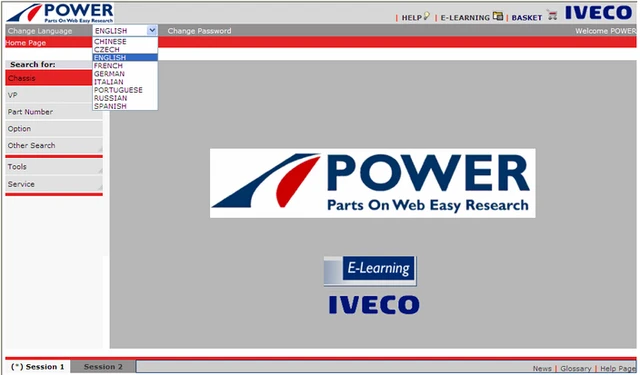Open the BASKET header link
This screenshot has height=375, width=640.
pyautogui.click(x=527, y=18)
